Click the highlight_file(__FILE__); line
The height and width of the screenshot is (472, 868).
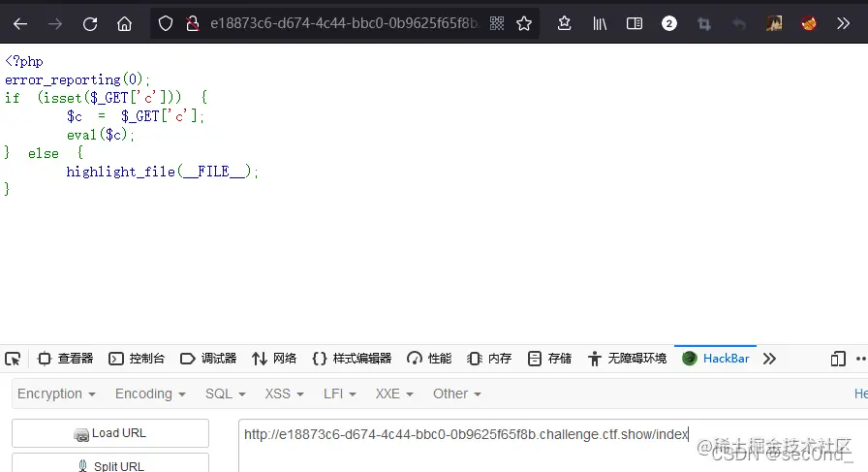(x=162, y=172)
